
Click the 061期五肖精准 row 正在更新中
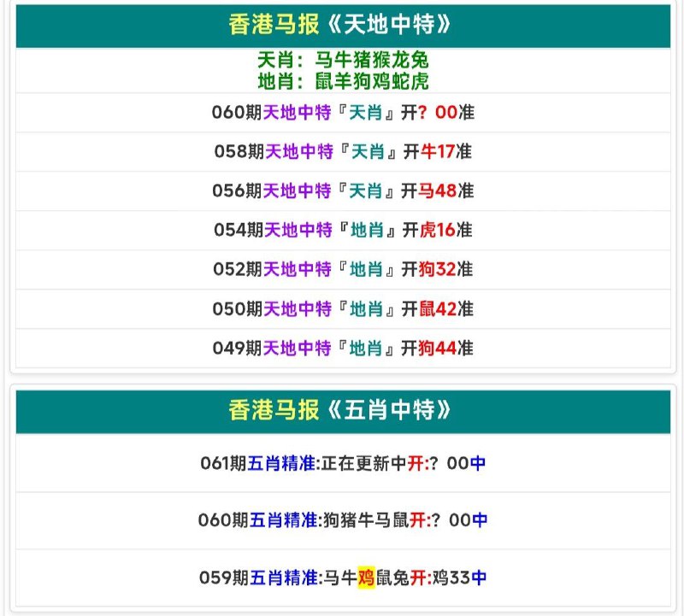[x=343, y=463]
